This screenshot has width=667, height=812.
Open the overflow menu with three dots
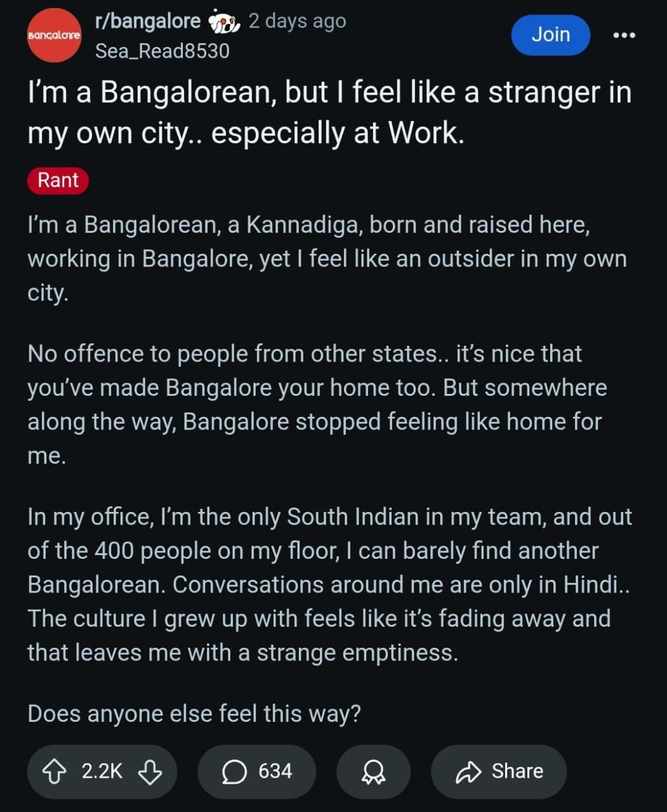pyautogui.click(x=624, y=35)
